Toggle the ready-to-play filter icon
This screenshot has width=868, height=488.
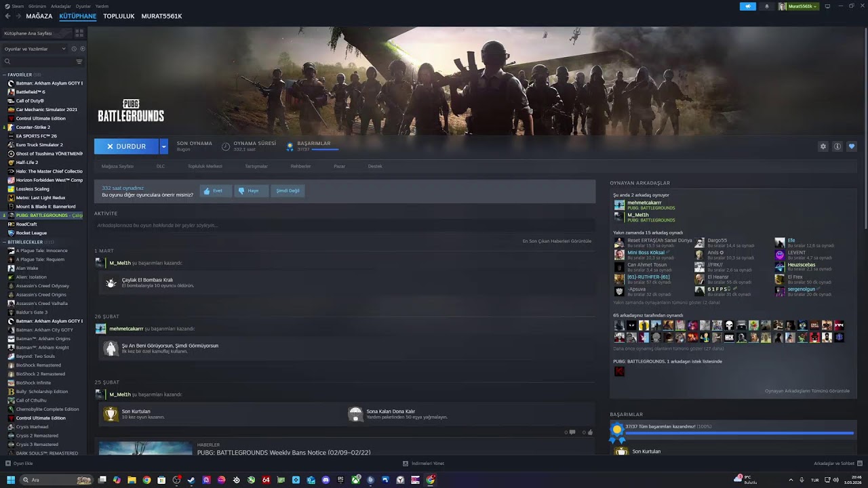click(x=82, y=49)
